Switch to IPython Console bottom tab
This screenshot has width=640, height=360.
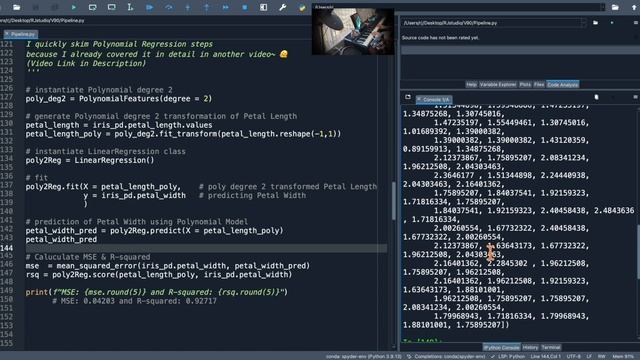pyautogui.click(x=501, y=347)
